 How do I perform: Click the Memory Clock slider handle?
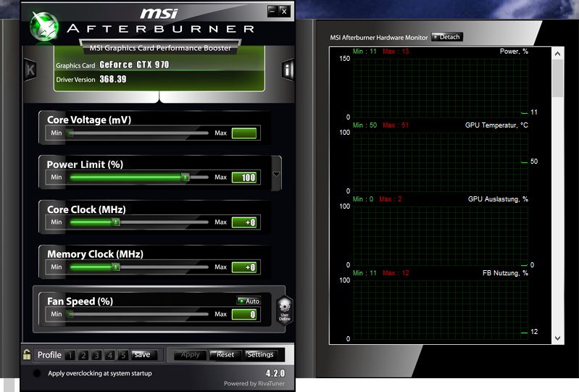116,267
